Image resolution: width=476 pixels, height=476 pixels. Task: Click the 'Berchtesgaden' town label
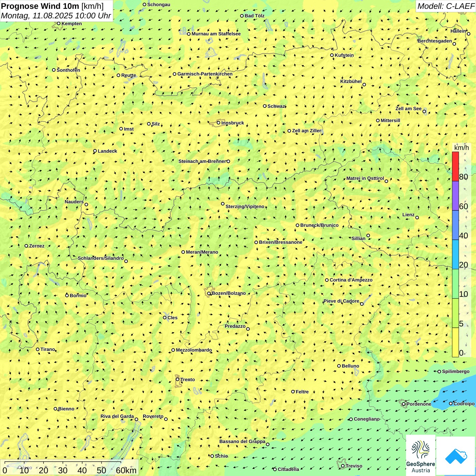(x=435, y=41)
